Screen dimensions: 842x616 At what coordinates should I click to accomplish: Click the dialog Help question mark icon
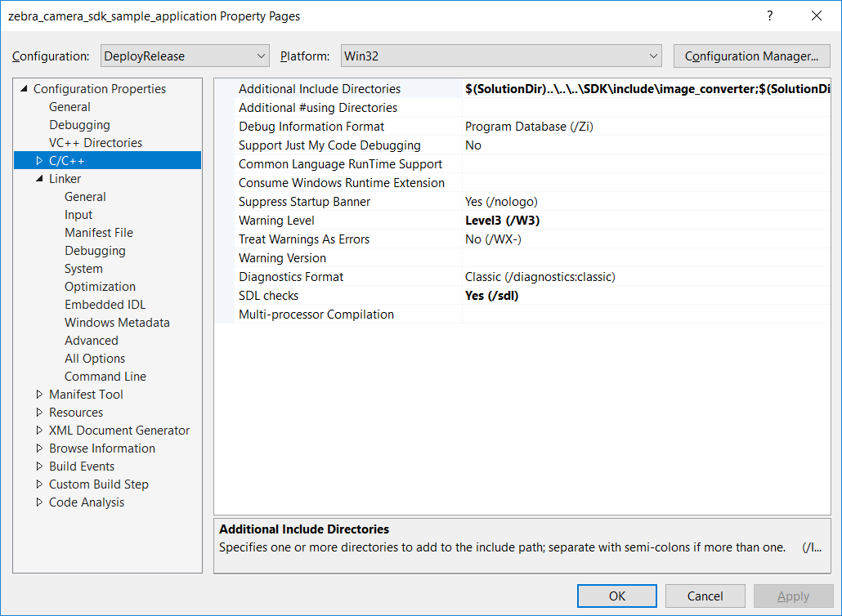(x=772, y=16)
